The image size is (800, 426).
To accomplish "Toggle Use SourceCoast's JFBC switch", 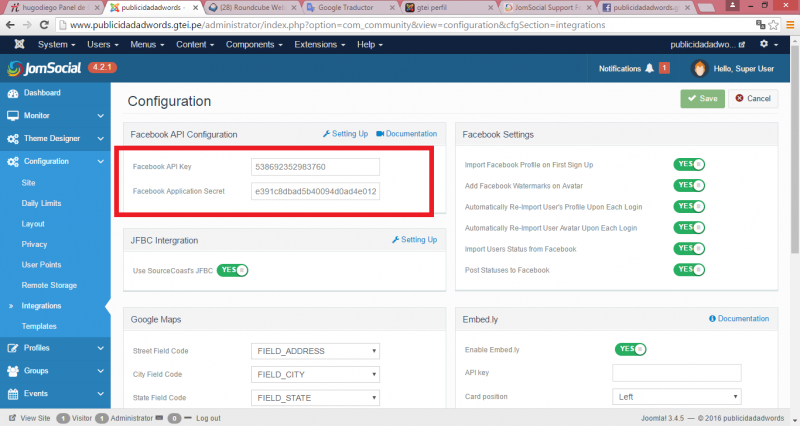I will click(x=232, y=270).
